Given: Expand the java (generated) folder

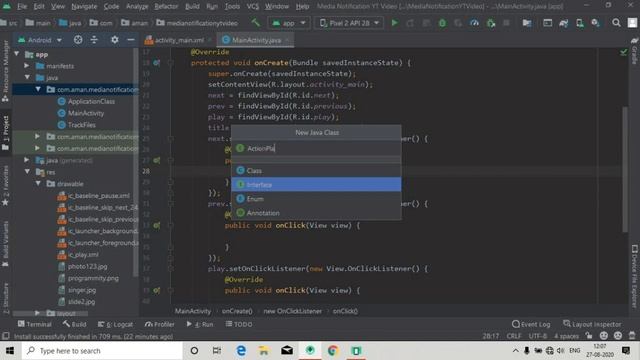Looking at the screenshot, I should coord(27,160).
